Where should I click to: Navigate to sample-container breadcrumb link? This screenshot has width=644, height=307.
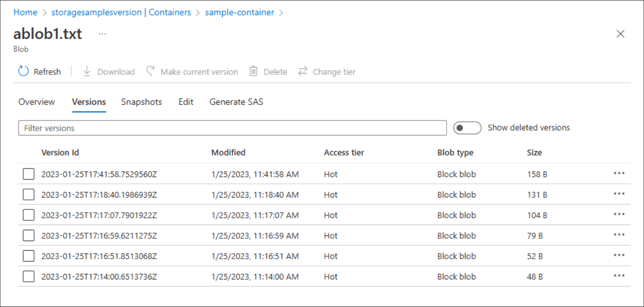240,12
